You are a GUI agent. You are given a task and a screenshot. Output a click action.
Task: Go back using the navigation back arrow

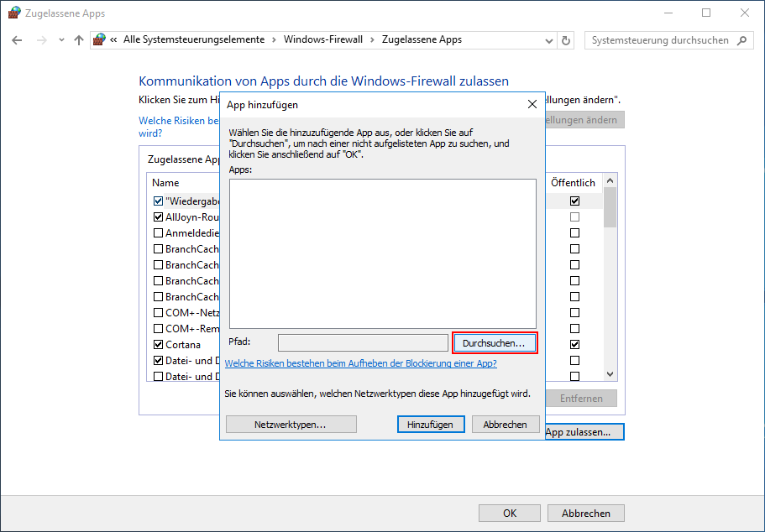click(17, 40)
